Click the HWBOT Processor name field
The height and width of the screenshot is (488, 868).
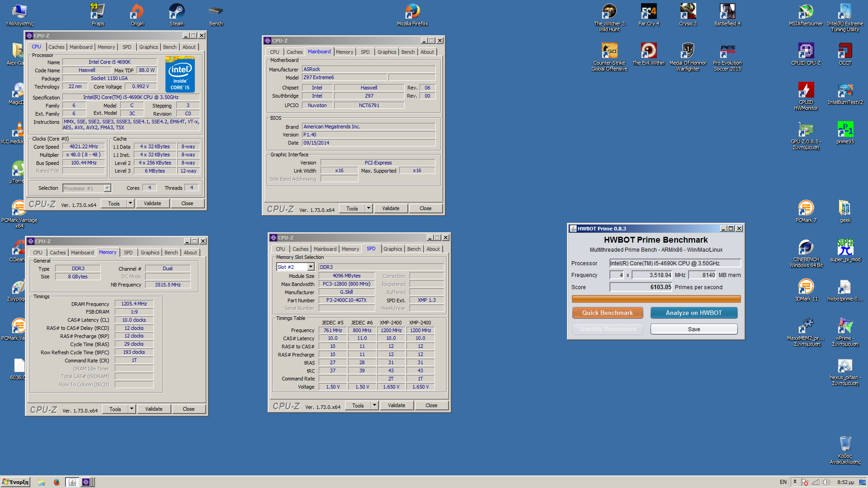(675, 263)
